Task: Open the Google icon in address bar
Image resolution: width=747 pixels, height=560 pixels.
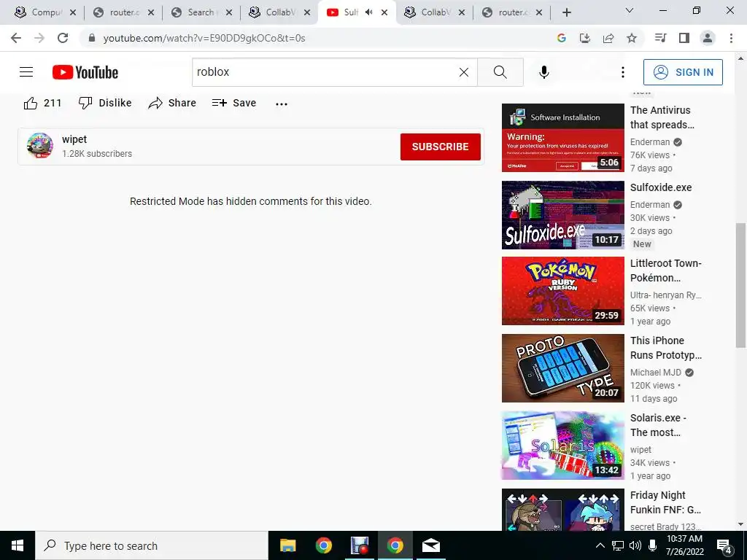Action: [x=562, y=38]
